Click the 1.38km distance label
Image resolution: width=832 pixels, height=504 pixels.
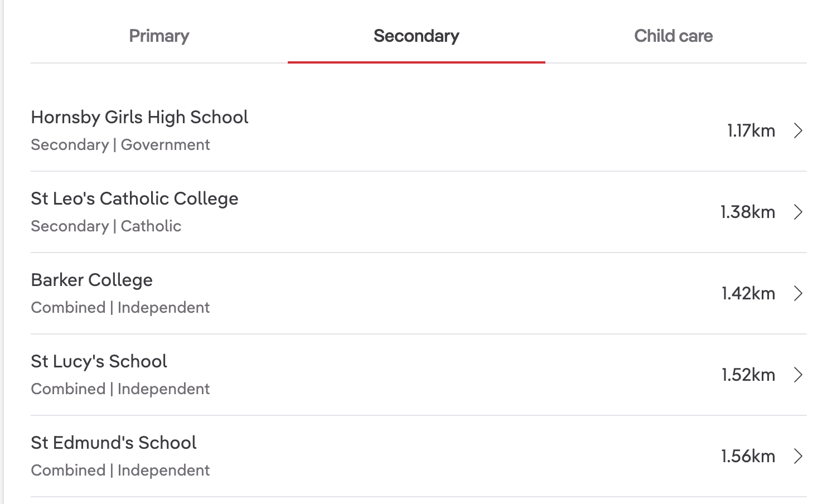(747, 212)
